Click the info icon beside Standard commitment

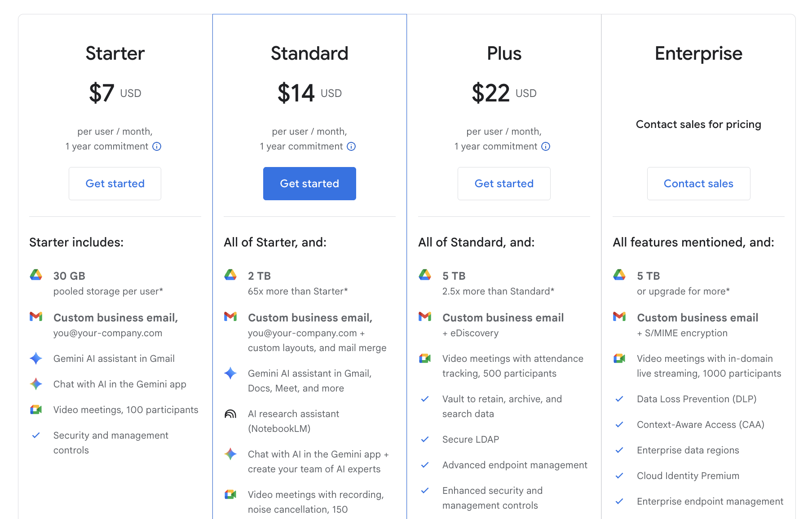tap(351, 146)
